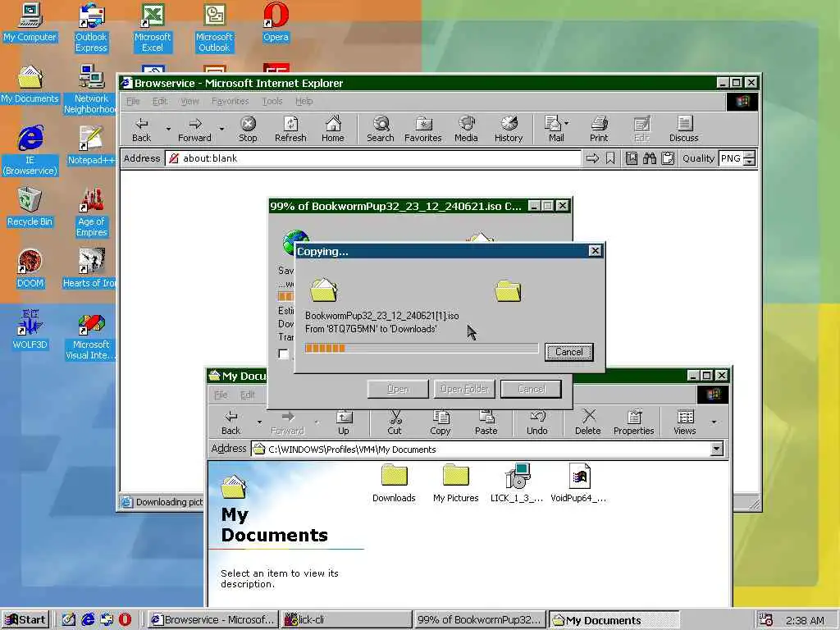Screen dimensions: 840x630
Task: Select Notepad++ desktop shortcut
Action: click(91, 146)
